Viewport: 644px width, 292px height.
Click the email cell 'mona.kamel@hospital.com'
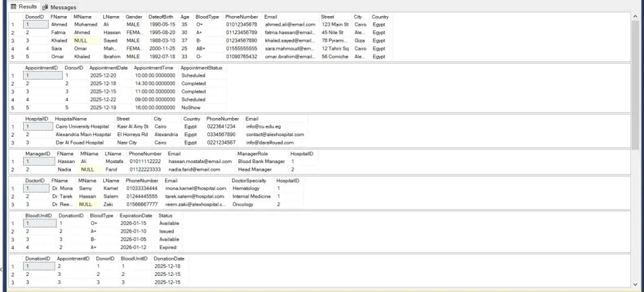click(x=196, y=188)
